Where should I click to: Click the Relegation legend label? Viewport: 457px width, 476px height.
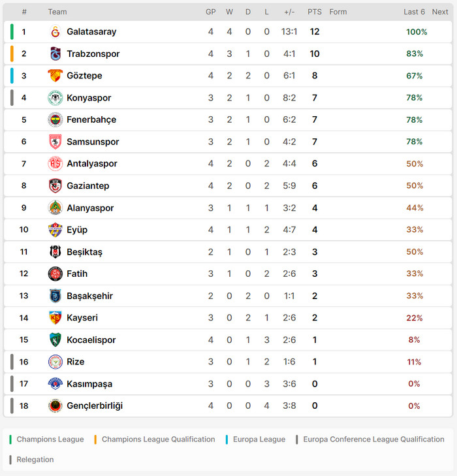[x=35, y=460]
